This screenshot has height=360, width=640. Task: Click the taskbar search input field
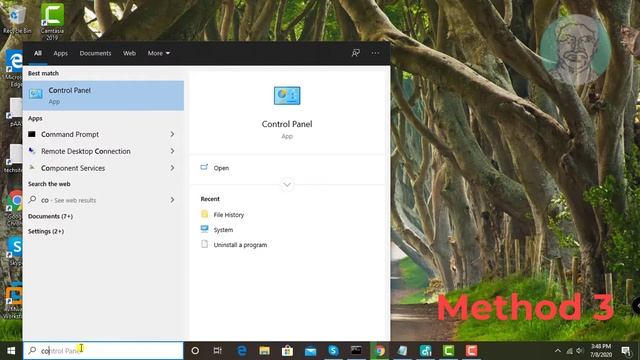[x=103, y=351]
